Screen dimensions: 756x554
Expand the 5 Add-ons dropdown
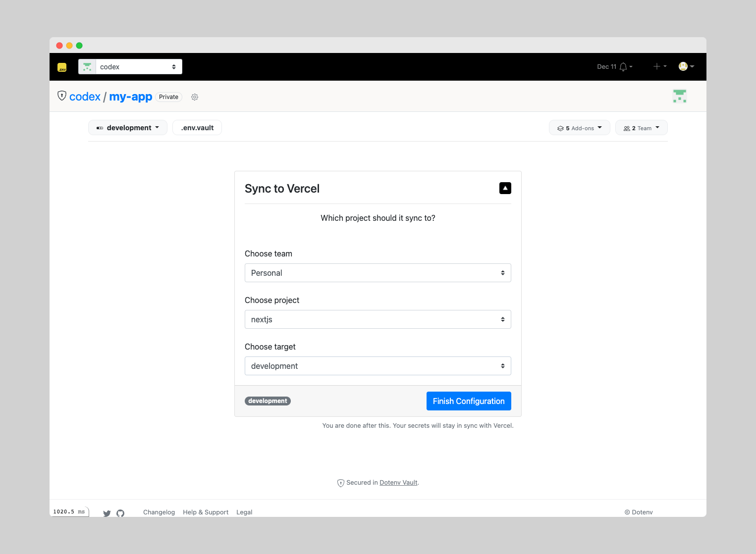[580, 128]
